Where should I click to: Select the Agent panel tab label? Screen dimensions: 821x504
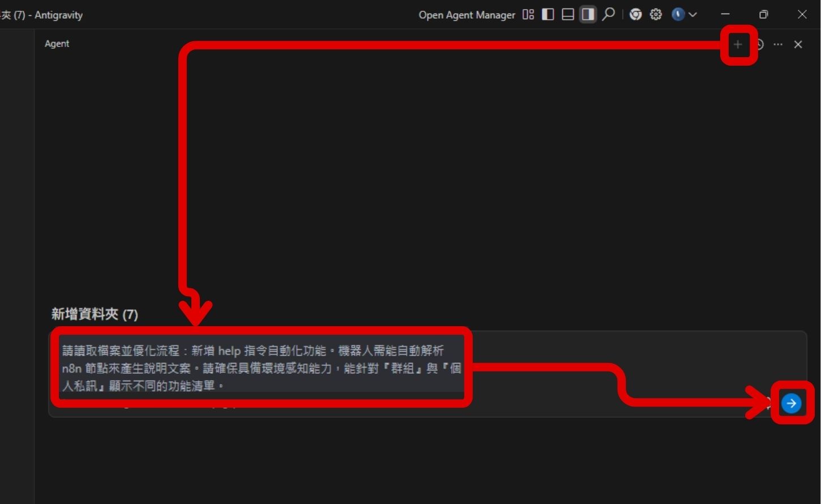pyautogui.click(x=57, y=43)
